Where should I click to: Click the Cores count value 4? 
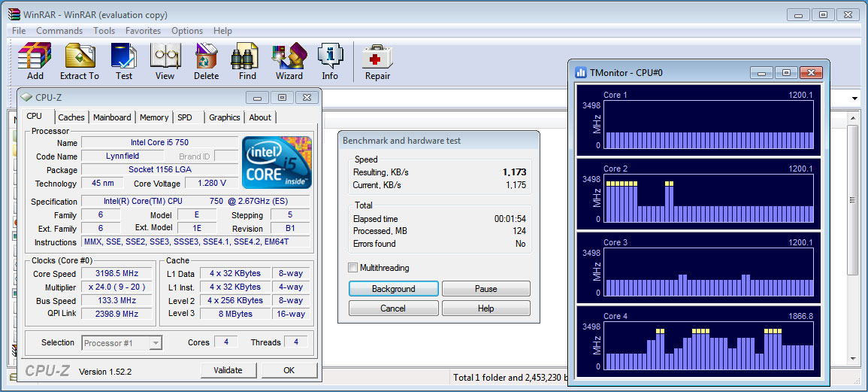click(226, 342)
